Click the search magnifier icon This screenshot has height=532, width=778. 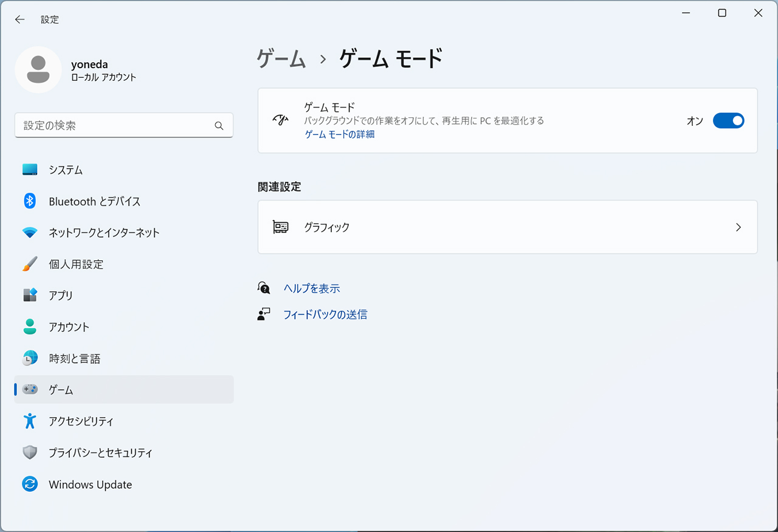[x=219, y=126]
